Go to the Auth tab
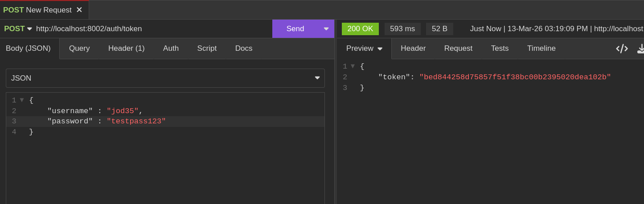The width and height of the screenshot is (644, 204). 171,49
